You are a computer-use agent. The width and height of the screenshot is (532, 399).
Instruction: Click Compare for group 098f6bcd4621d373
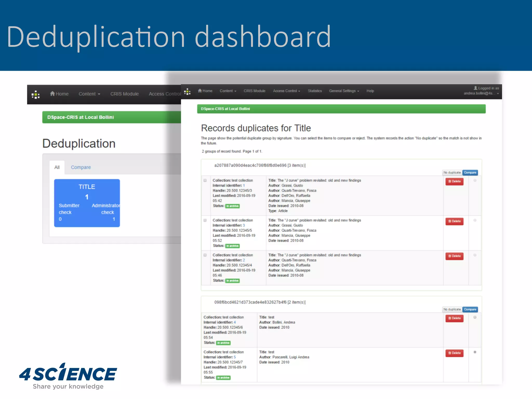click(470, 309)
